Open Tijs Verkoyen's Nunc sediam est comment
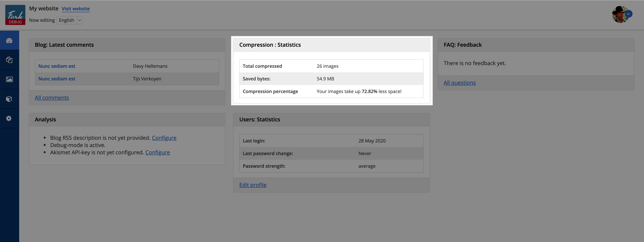Viewport: 644px width, 242px height. click(57, 79)
